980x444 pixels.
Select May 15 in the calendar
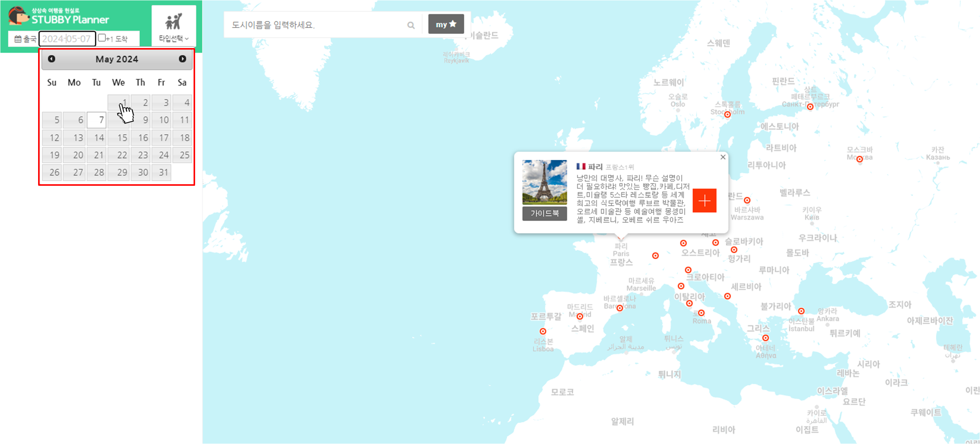pyautogui.click(x=118, y=137)
